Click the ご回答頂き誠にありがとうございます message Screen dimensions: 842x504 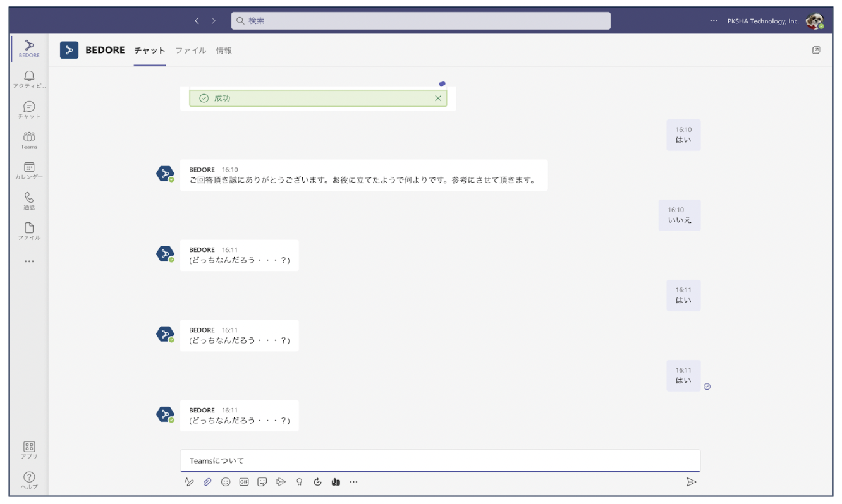(363, 175)
